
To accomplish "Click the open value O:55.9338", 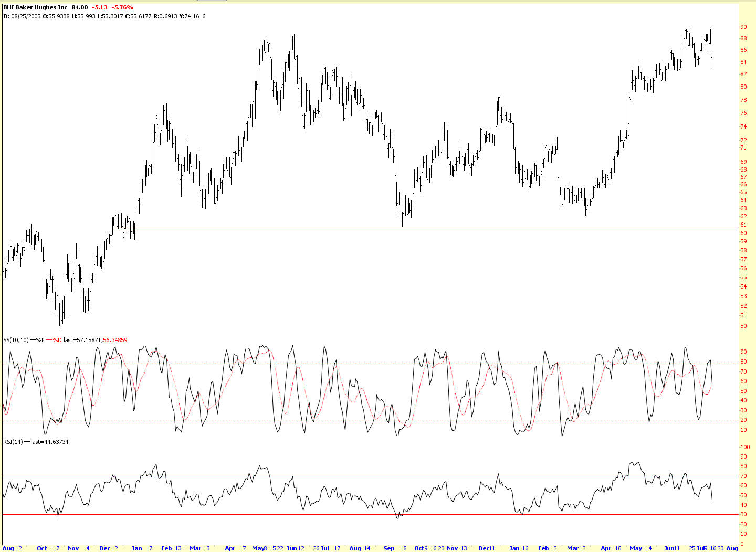I will pyautogui.click(x=56, y=16).
